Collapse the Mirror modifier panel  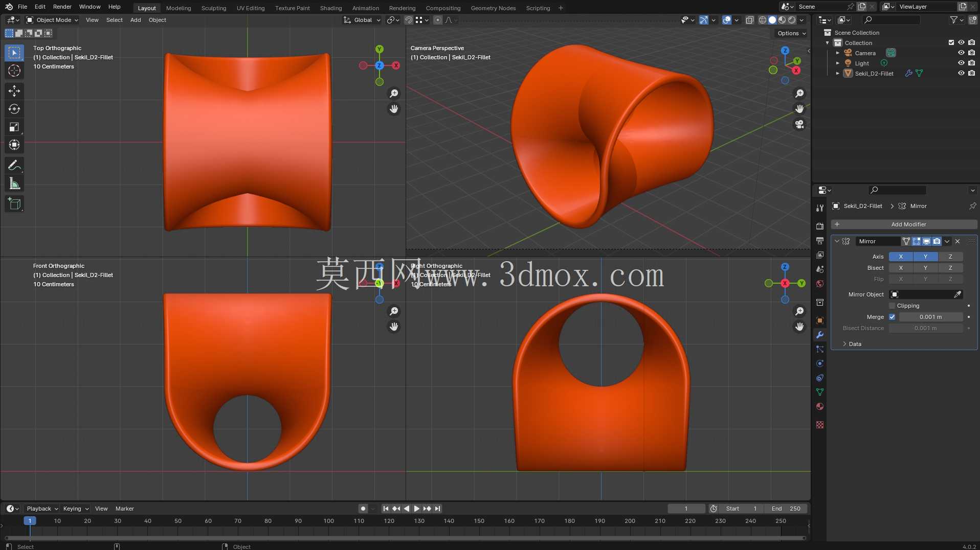[837, 241]
